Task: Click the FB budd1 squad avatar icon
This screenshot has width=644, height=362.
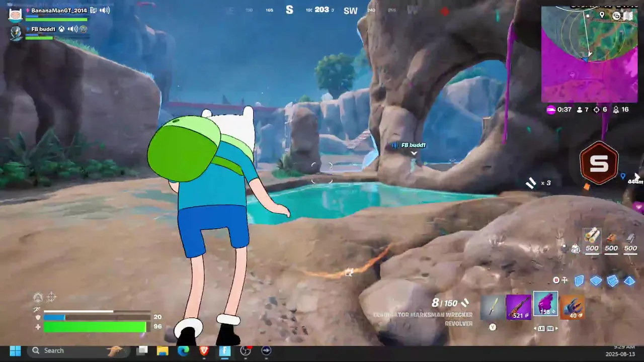Action: pyautogui.click(x=16, y=33)
